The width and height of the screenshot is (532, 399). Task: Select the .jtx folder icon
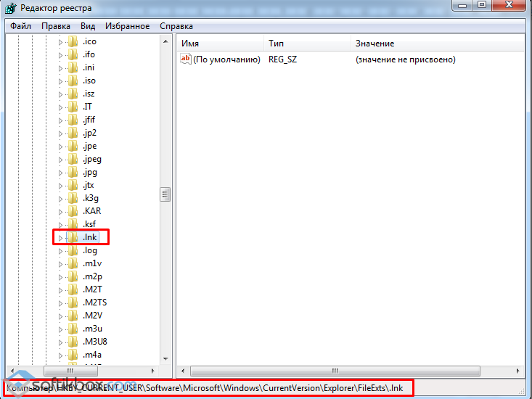[x=73, y=185]
